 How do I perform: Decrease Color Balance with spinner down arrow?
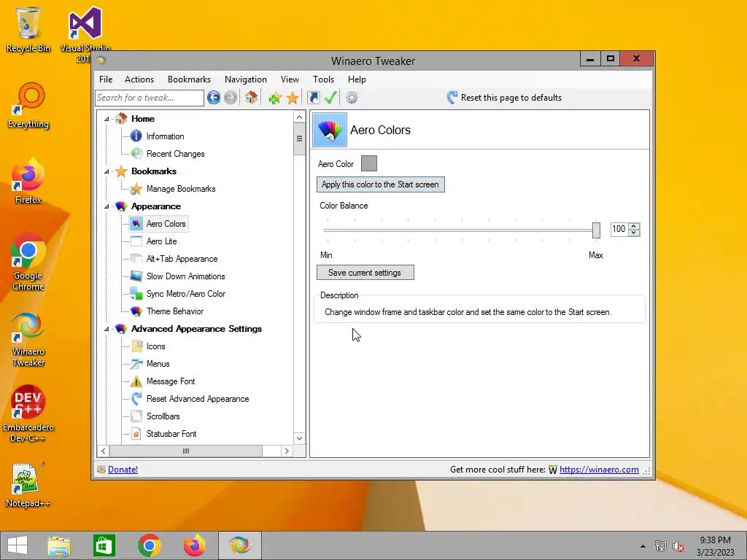[634, 233]
